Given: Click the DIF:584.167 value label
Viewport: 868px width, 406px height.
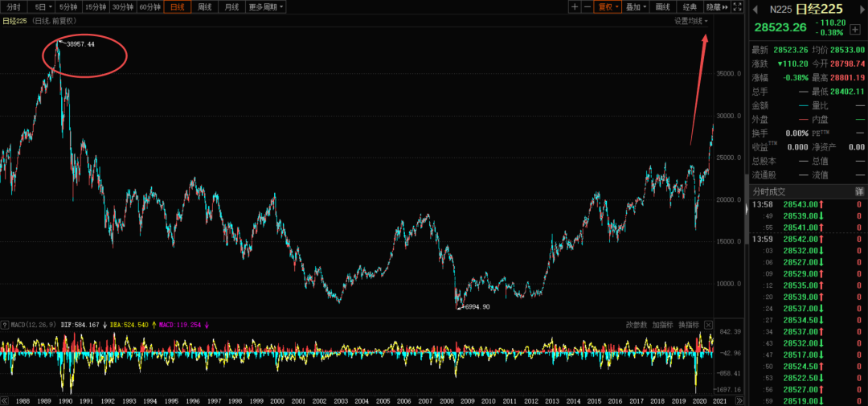Looking at the screenshot, I should point(80,325).
